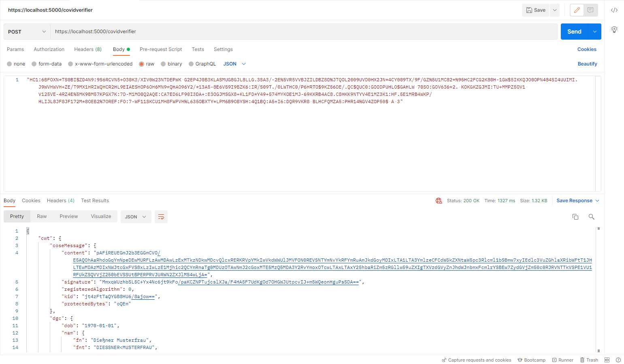624x364 pixels.
Task: Expand the Send button dropdown arrow
Action: pos(594,32)
